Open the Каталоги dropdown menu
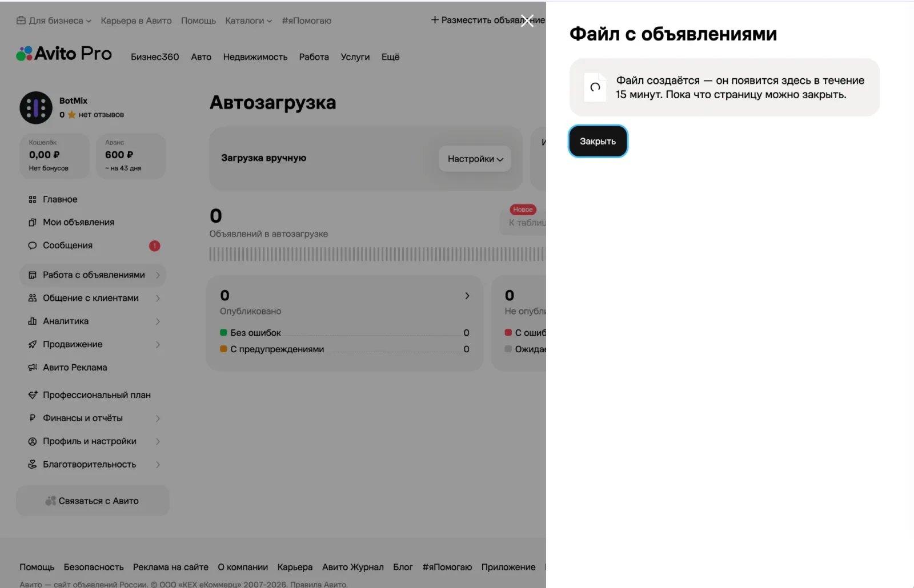Screen dimensions: 914x588 (248, 21)
